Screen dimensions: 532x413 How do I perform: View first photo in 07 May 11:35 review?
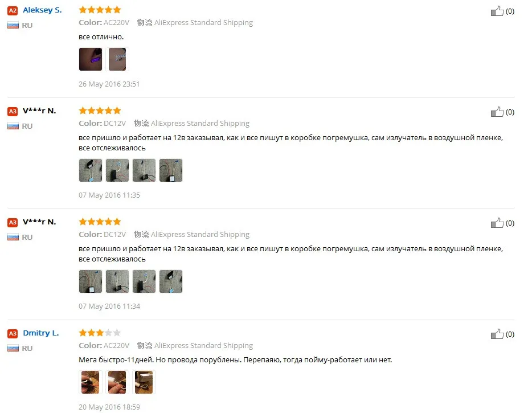pos(90,170)
